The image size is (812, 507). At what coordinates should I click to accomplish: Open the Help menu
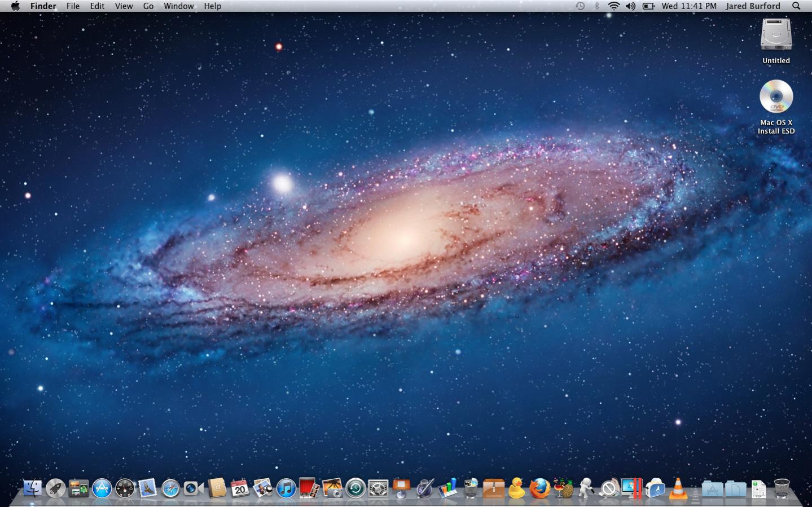213,6
